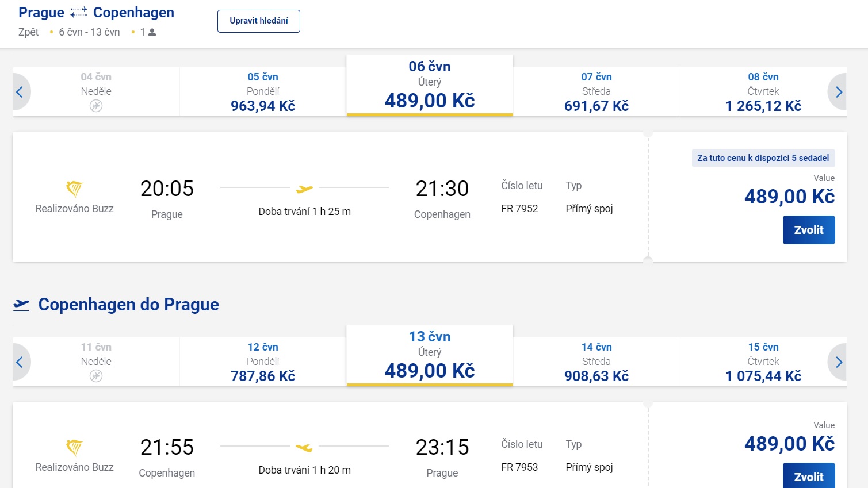Select the 05 čvn Pondělí outbound date tab
The height and width of the screenshot is (488, 868).
click(263, 92)
